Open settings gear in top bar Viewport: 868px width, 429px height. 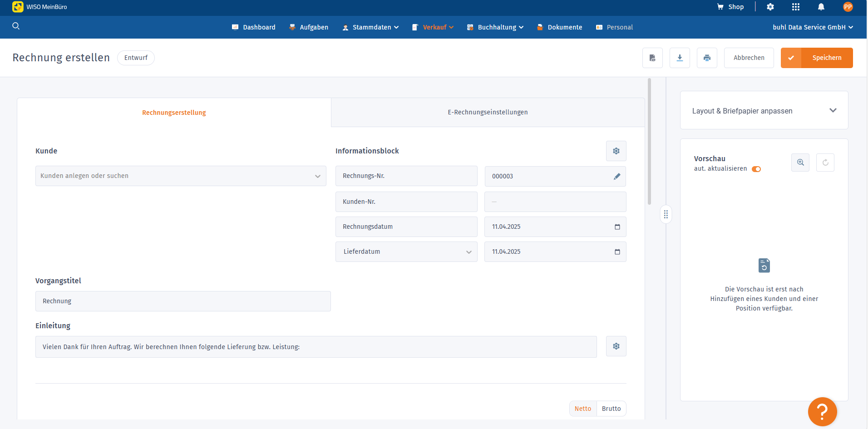coord(770,7)
